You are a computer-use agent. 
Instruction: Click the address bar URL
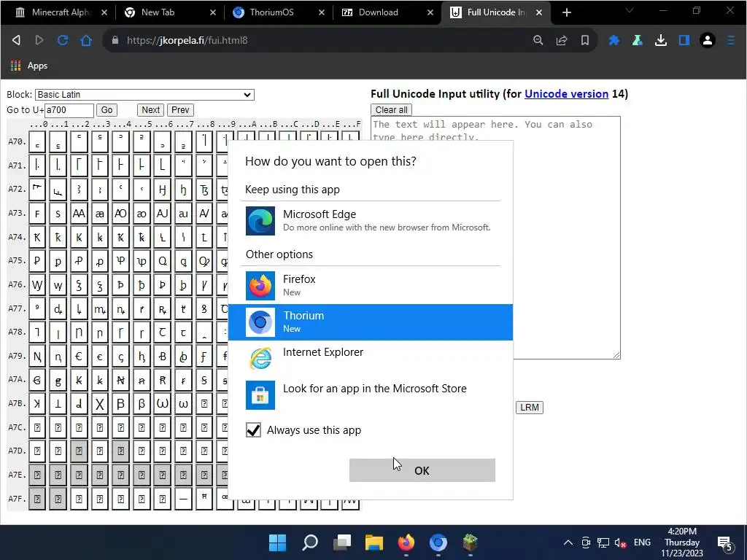(187, 41)
